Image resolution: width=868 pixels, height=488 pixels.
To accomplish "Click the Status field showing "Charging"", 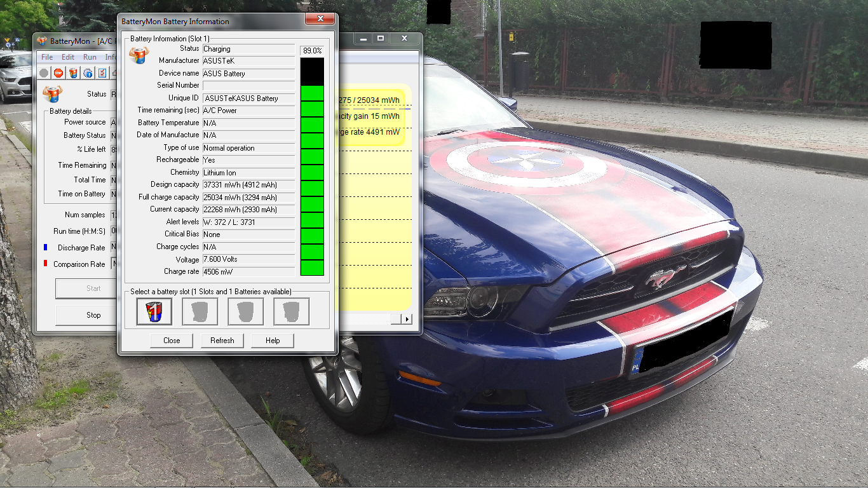I will click(x=248, y=49).
